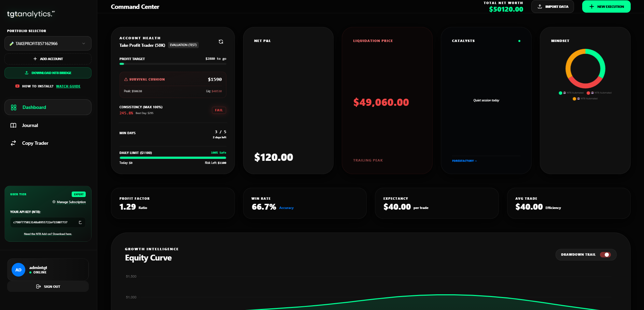
Task: Click the Dashboard grid icon
Action: 14,108
